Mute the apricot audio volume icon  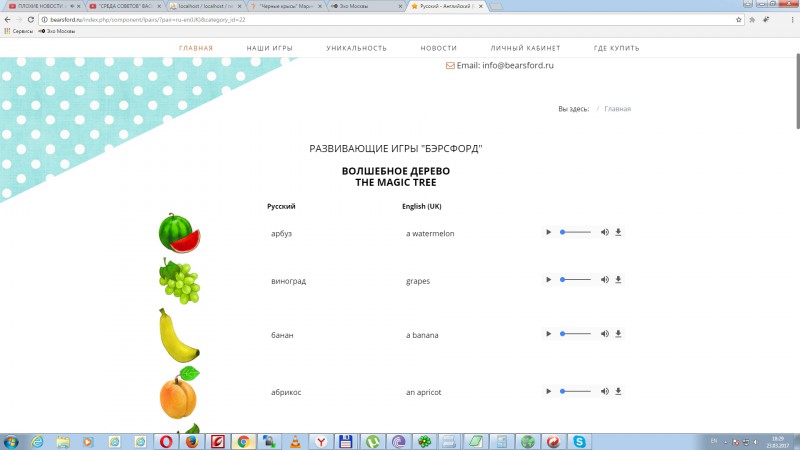(605, 391)
